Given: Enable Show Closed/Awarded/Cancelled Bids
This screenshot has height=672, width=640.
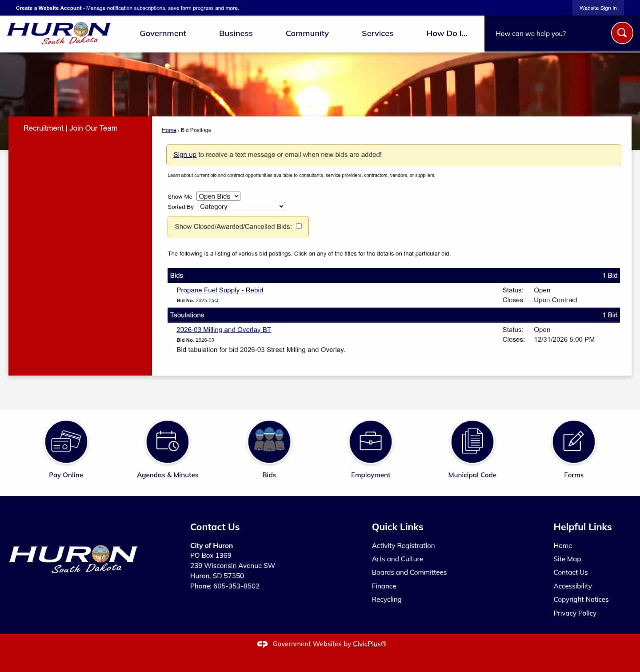Looking at the screenshot, I should coord(299,226).
